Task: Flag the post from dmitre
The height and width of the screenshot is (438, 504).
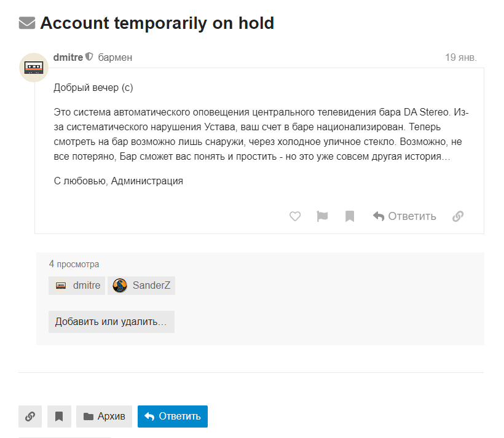Action: point(322,216)
